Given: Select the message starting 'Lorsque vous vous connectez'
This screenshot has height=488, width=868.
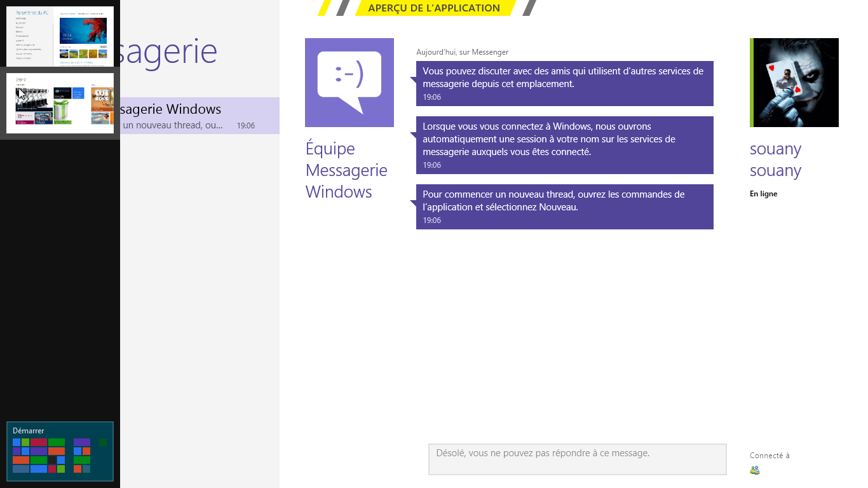Looking at the screenshot, I should pyautogui.click(x=565, y=145).
